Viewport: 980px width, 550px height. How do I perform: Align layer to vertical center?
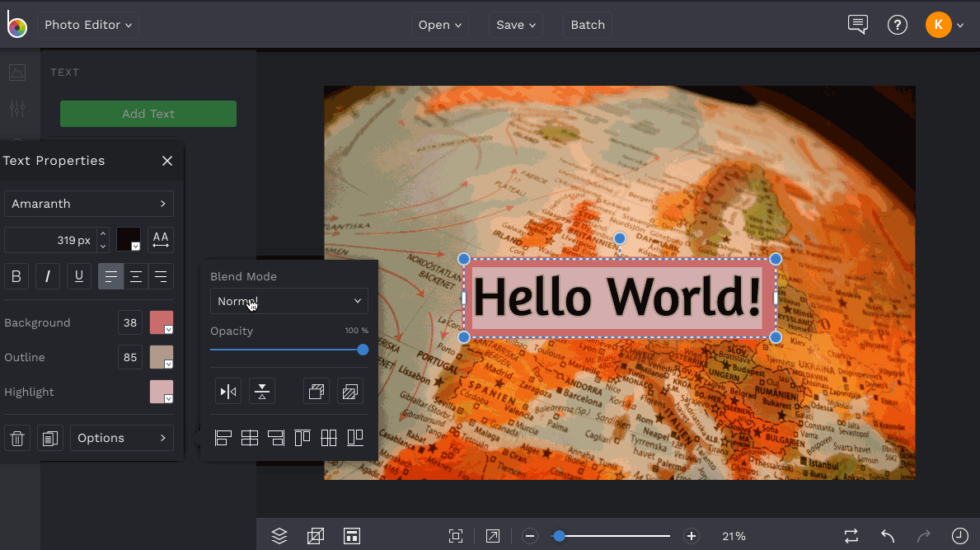pyautogui.click(x=329, y=438)
